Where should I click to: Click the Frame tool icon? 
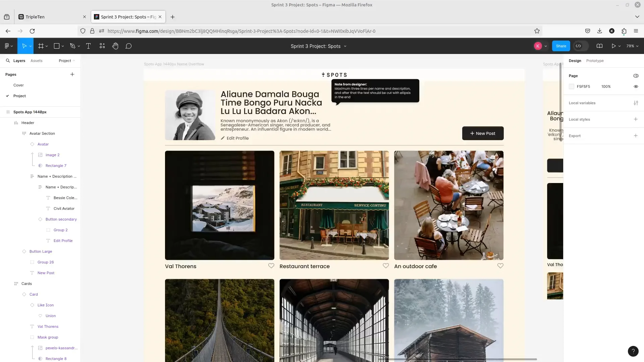tap(41, 46)
